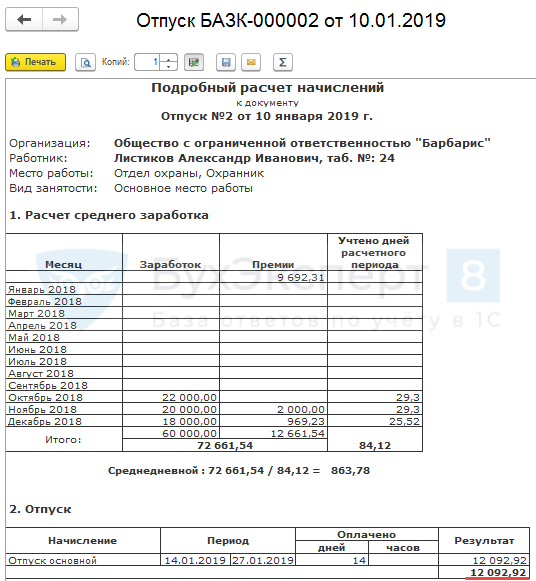Select total bonuses cell 12 661,54
This screenshot has height=581, width=536.
pyautogui.click(x=273, y=433)
